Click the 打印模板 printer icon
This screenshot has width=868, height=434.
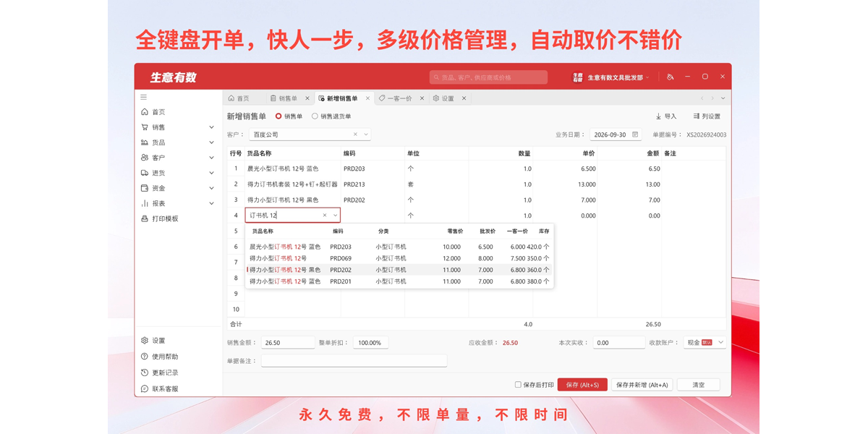point(145,218)
